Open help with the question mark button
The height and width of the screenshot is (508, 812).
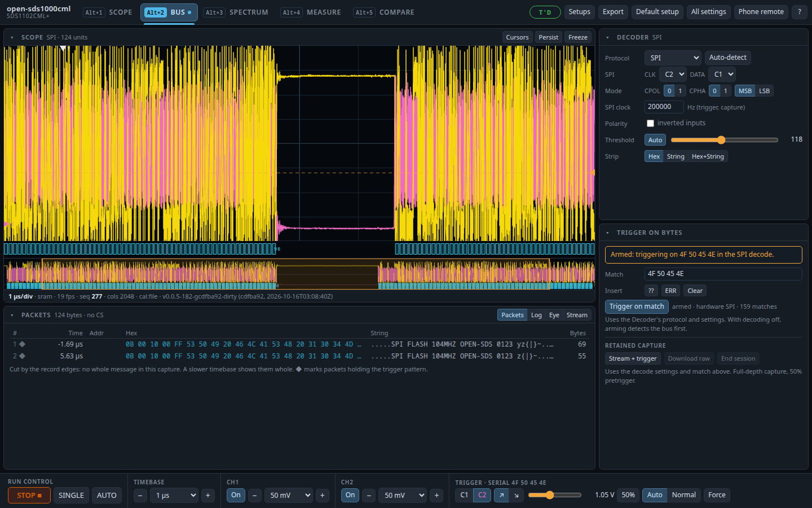click(800, 12)
